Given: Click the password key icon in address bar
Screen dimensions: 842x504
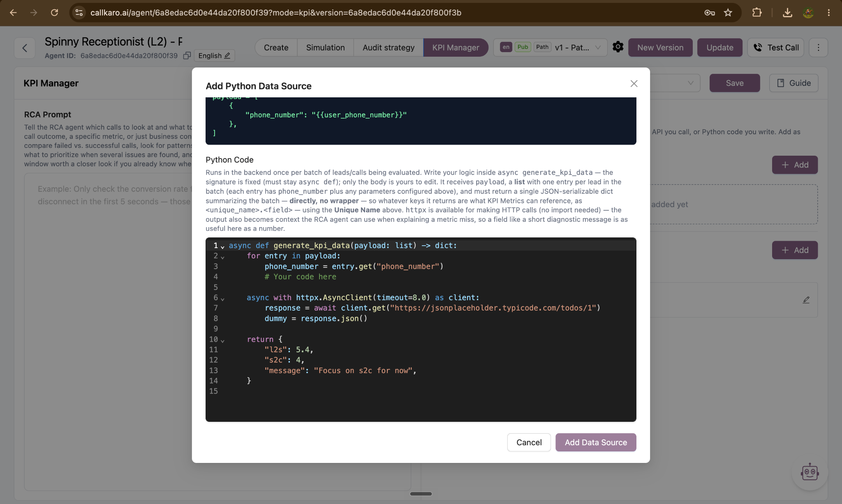Looking at the screenshot, I should (x=710, y=13).
